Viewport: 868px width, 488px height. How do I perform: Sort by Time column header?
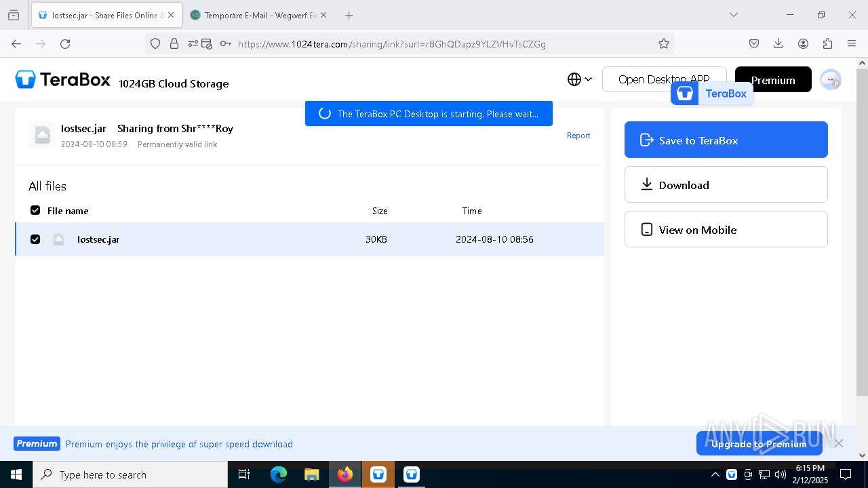click(x=472, y=211)
